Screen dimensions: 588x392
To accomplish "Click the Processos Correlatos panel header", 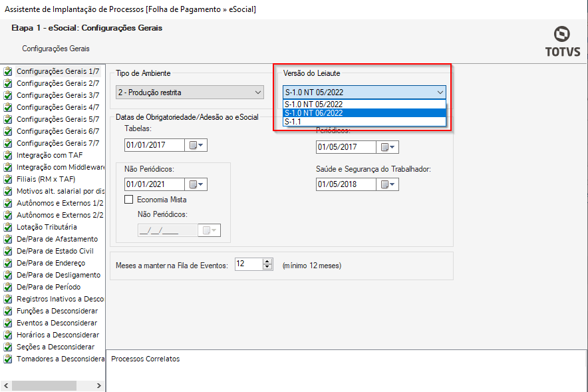I will click(x=146, y=359).
